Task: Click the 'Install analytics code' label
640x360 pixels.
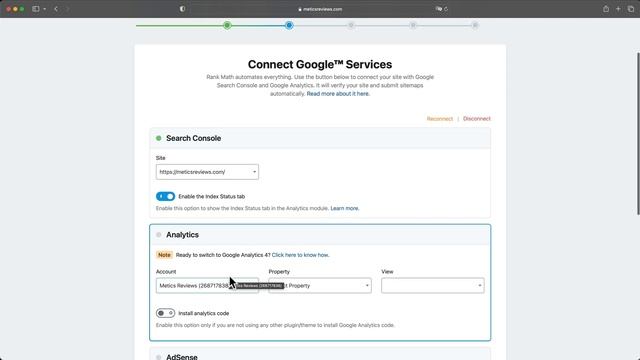Action: click(x=204, y=313)
